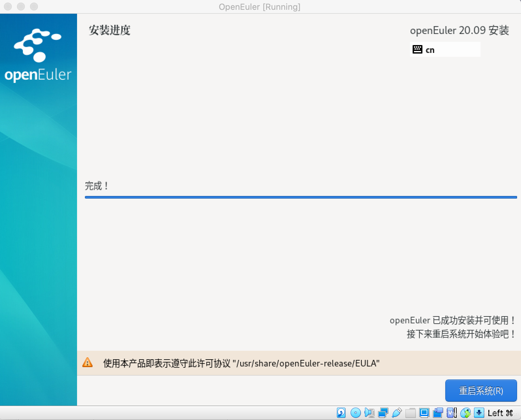The image size is (521, 420).
Task: Click the openEuler logo in sidebar
Action: tap(38, 55)
